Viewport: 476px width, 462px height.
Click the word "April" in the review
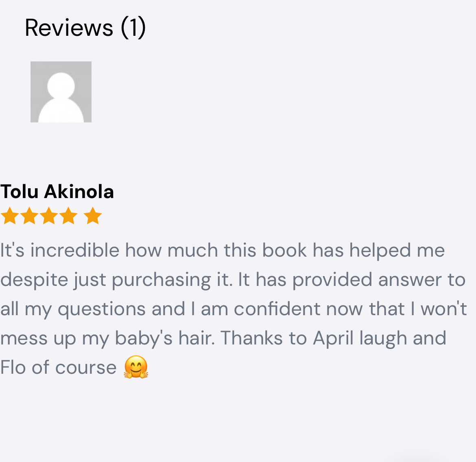pyautogui.click(x=333, y=338)
